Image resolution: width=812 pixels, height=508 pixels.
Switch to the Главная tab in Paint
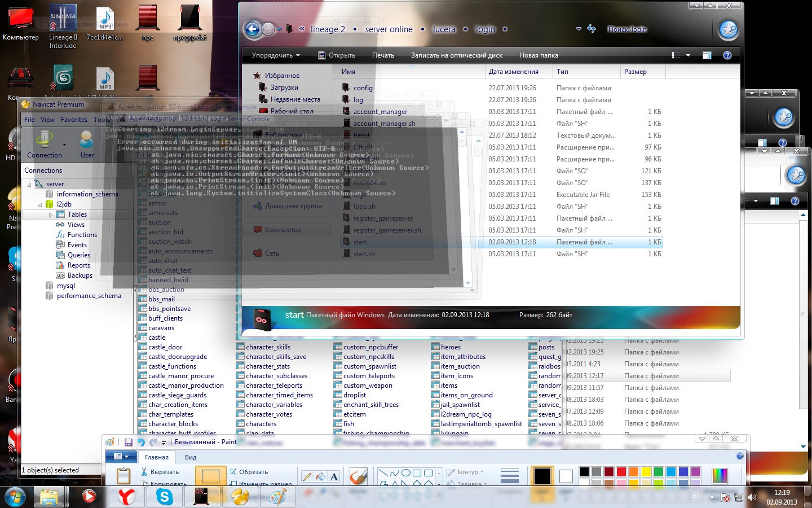point(157,457)
